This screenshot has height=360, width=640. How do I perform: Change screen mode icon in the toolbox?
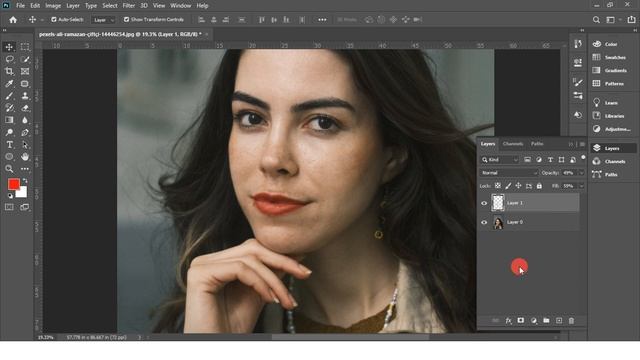[x=25, y=207]
